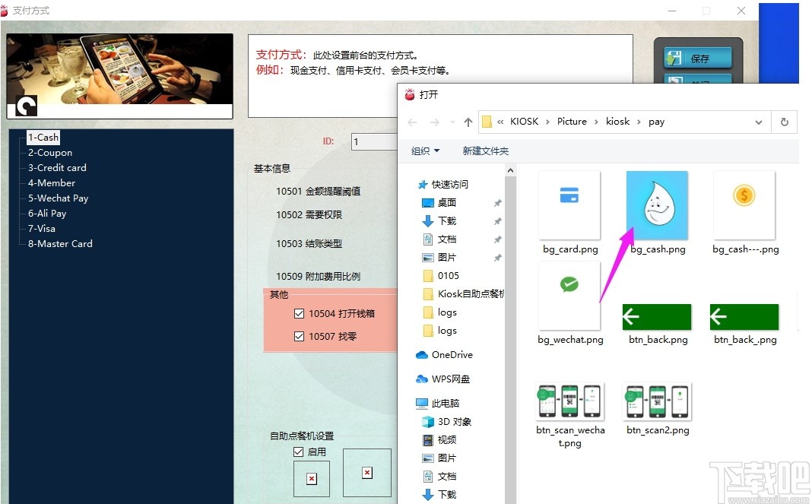
Task: Select 5-Wechat Pay in the payment list
Action: coord(57,198)
